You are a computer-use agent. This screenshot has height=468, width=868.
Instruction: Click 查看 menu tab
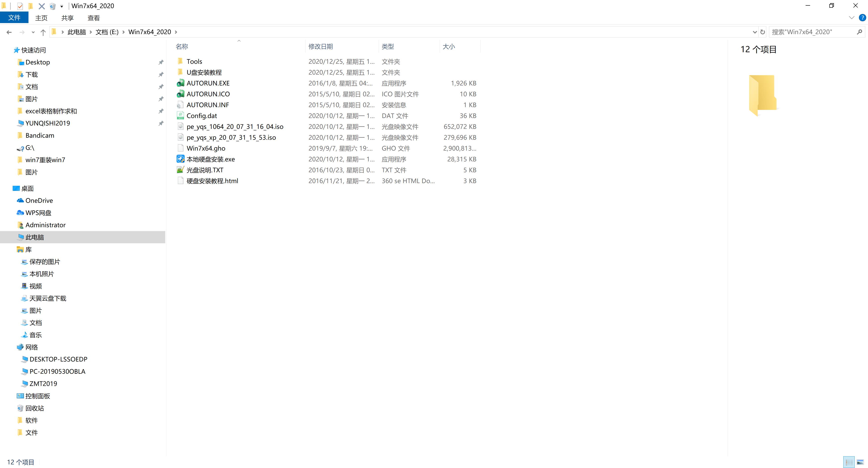pos(93,18)
